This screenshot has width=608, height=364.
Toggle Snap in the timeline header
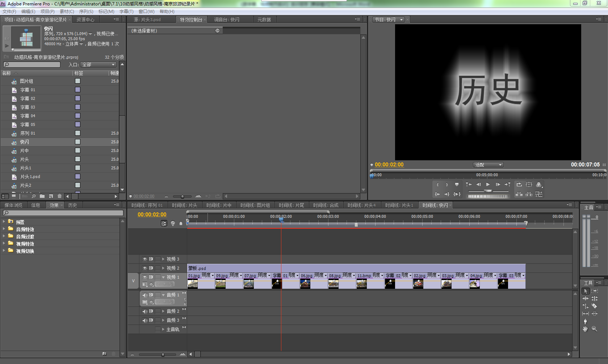click(164, 224)
